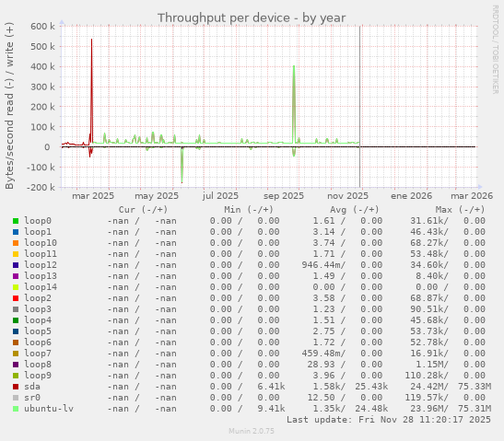Click the loop12 dark blue swatch
504x441 pixels.
[x=16, y=265]
